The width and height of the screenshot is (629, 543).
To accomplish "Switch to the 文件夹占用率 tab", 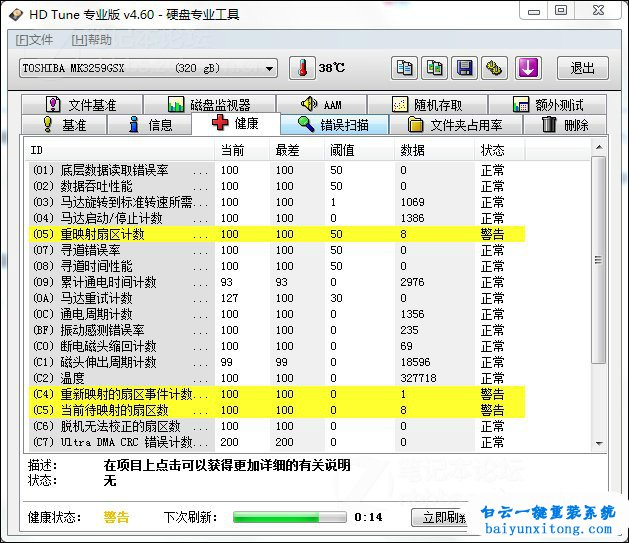I will click(456, 125).
